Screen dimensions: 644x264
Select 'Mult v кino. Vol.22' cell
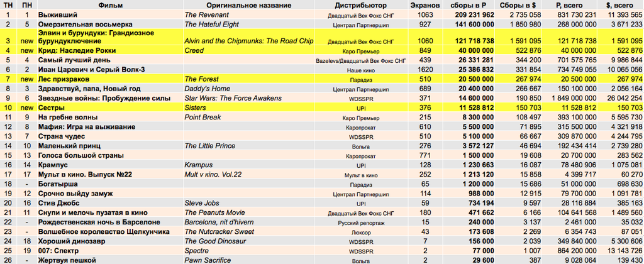point(213,175)
